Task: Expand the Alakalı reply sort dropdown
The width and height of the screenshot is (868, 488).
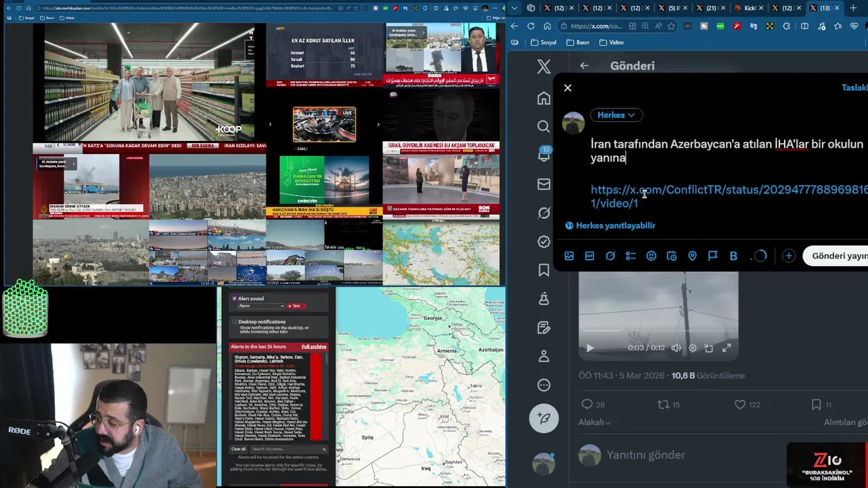Action: tap(595, 422)
